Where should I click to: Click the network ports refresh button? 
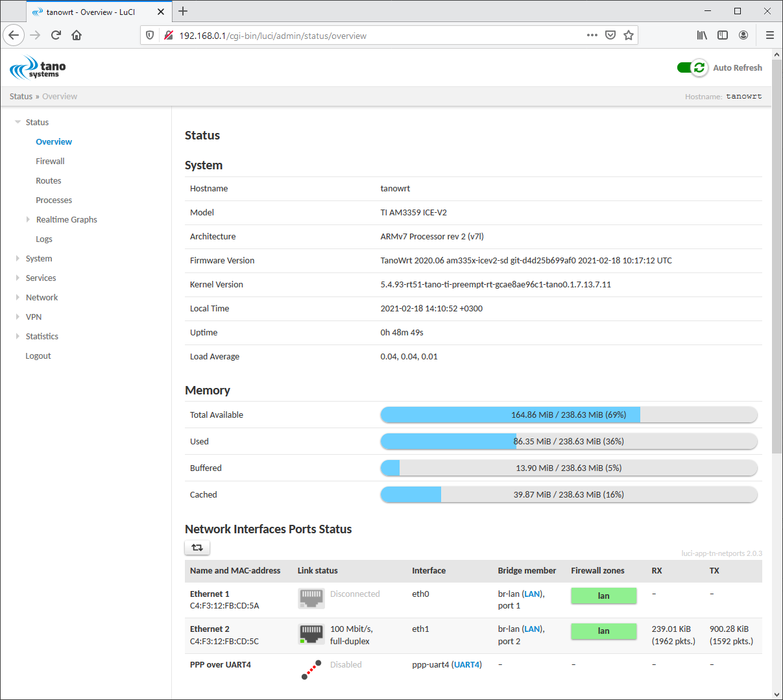[x=197, y=548]
